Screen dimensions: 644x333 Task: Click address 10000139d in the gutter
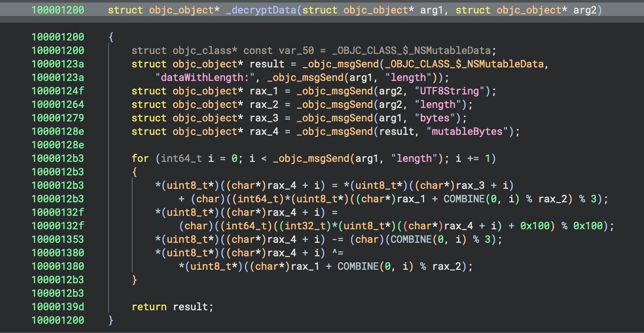coord(58,307)
